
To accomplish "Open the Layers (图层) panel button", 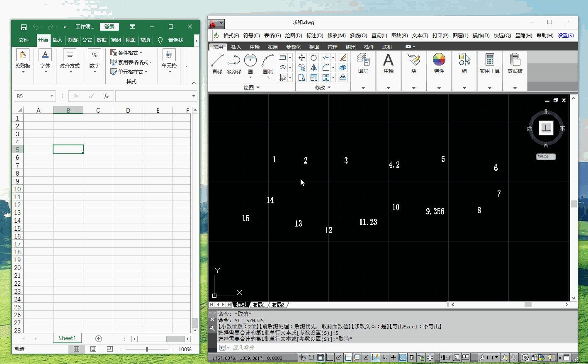I will coord(363,64).
